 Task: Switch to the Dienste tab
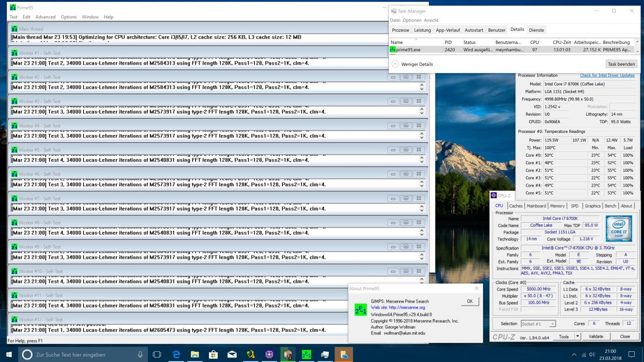(x=536, y=30)
